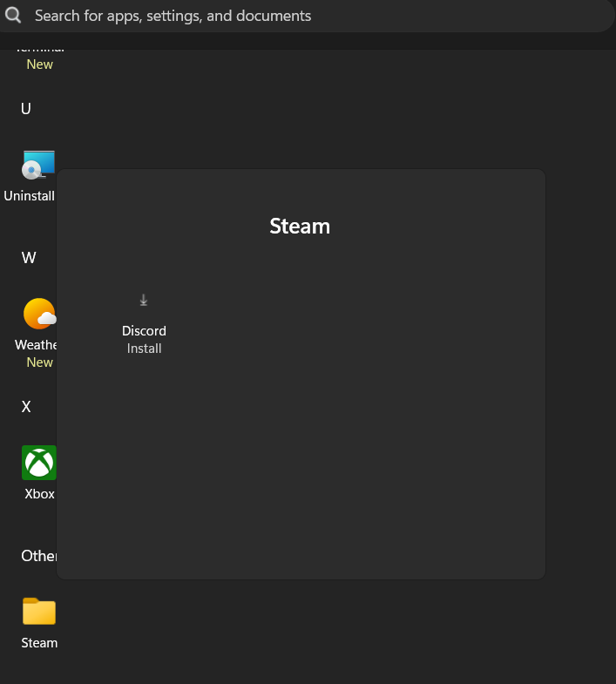The image size is (616, 684).
Task: Select the W letter header
Action: point(29,257)
